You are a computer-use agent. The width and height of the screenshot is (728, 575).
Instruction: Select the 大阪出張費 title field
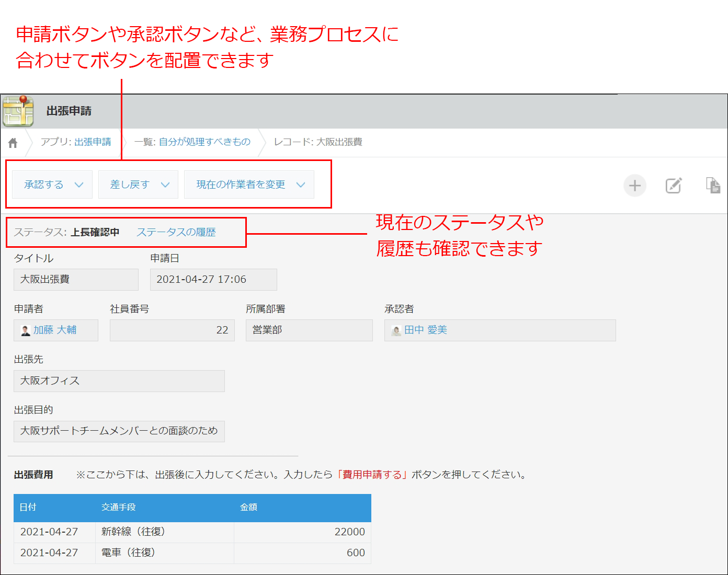pos(76,279)
